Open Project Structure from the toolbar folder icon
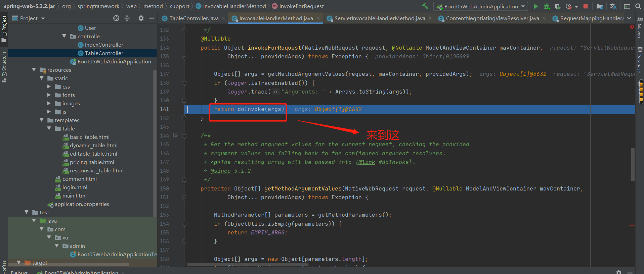The width and height of the screenshot is (644, 274). (x=600, y=6)
